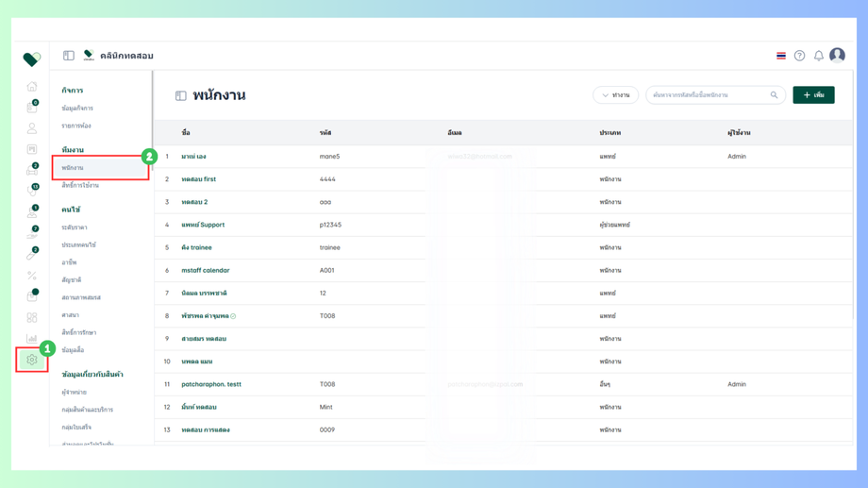This screenshot has height=488, width=868.
Task: Open employee แพทย์ Support
Action: [x=203, y=225]
